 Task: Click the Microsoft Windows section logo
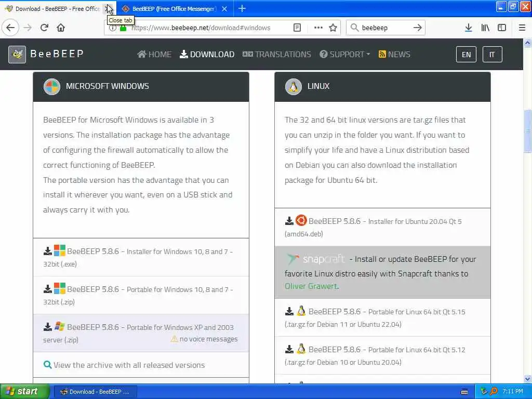52,87
